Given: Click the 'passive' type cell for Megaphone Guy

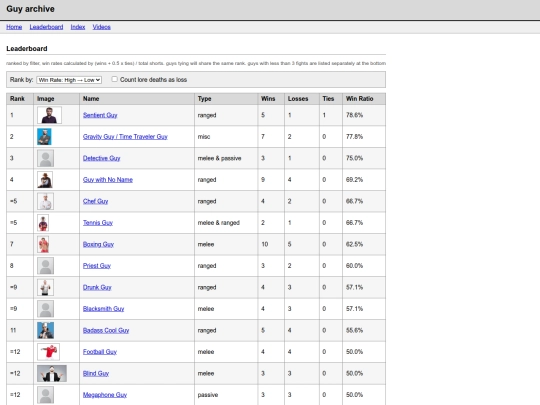Looking at the screenshot, I should pyautogui.click(x=226, y=395).
